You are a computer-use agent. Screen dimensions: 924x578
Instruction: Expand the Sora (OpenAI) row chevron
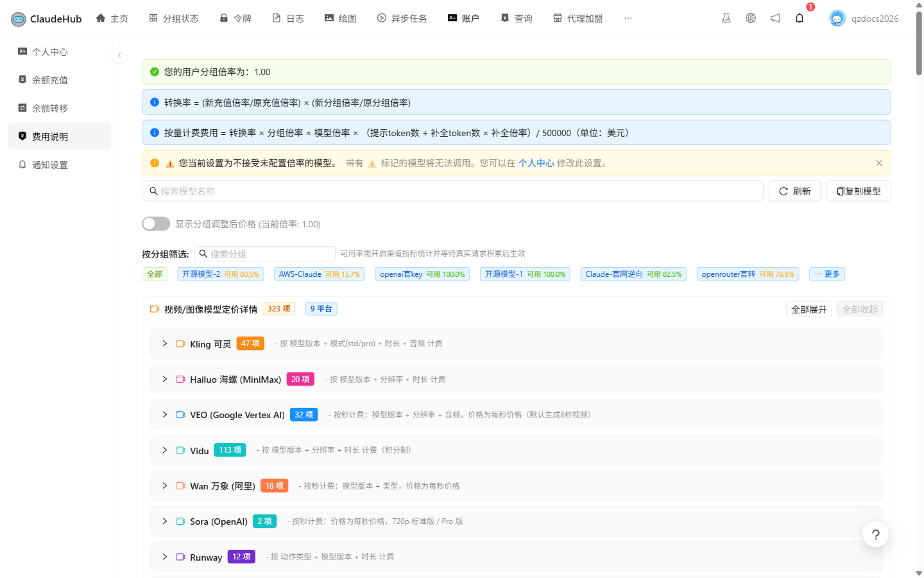[x=165, y=521]
